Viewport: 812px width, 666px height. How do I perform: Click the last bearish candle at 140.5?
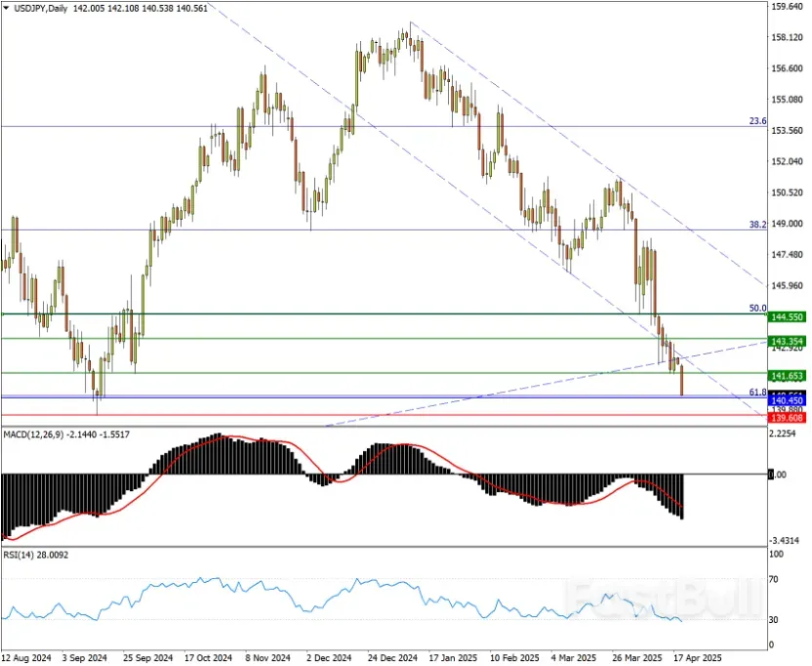(681, 382)
